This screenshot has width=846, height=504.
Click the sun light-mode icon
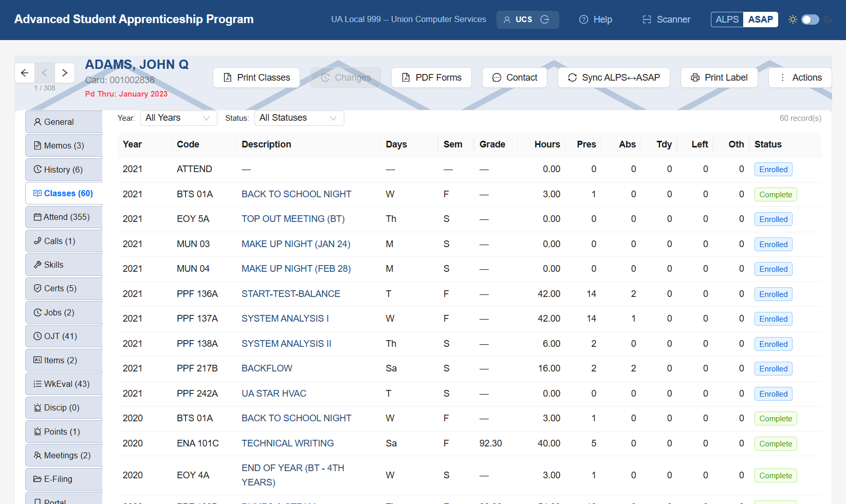793,20
